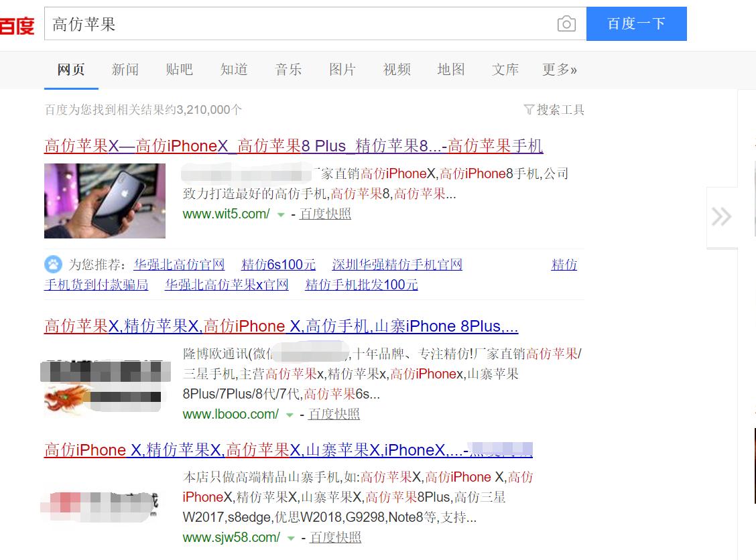The image size is (756, 560).
Task: Open the dropdown arrow beside www.sjw58.com
Action: coord(290,537)
